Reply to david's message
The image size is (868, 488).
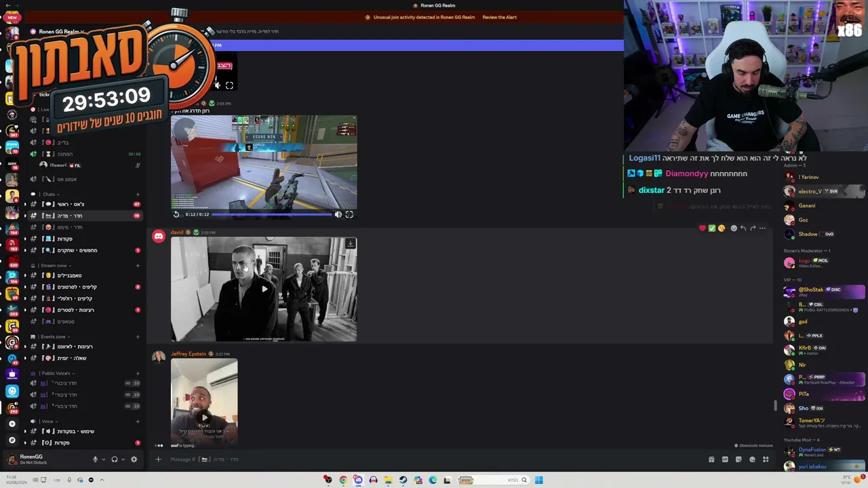coord(743,228)
